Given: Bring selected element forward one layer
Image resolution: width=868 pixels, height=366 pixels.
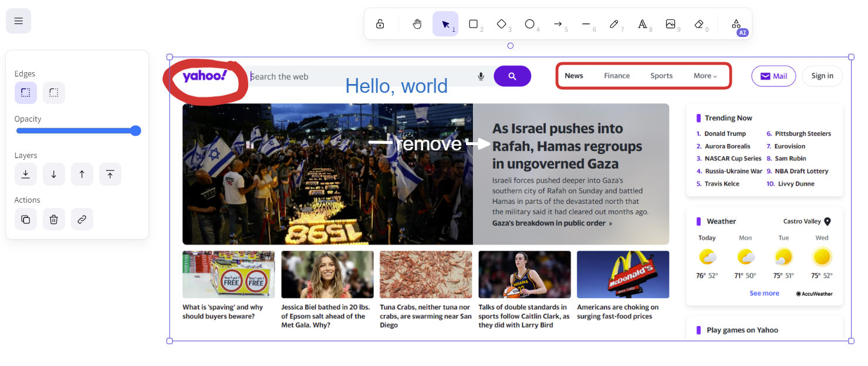Looking at the screenshot, I should (x=82, y=174).
